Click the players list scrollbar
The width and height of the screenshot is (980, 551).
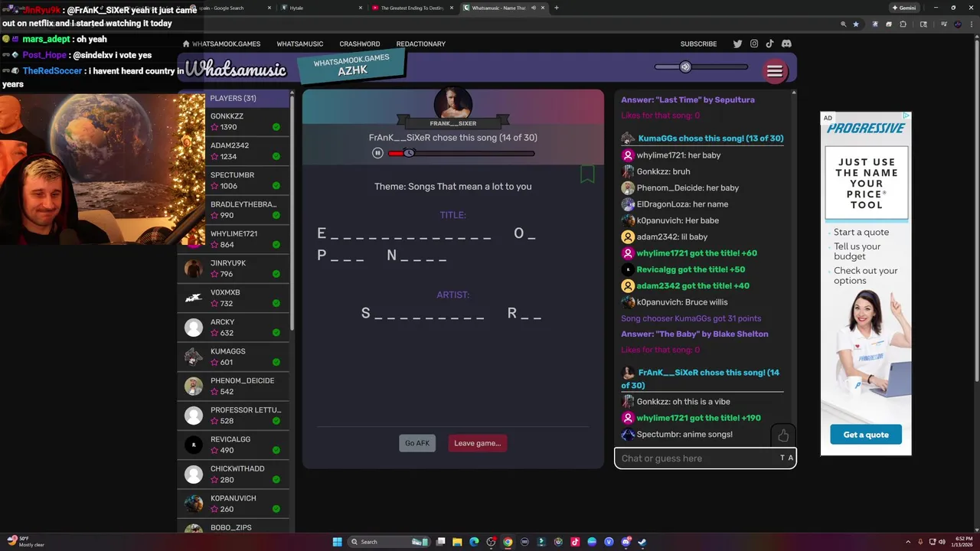pos(292,214)
